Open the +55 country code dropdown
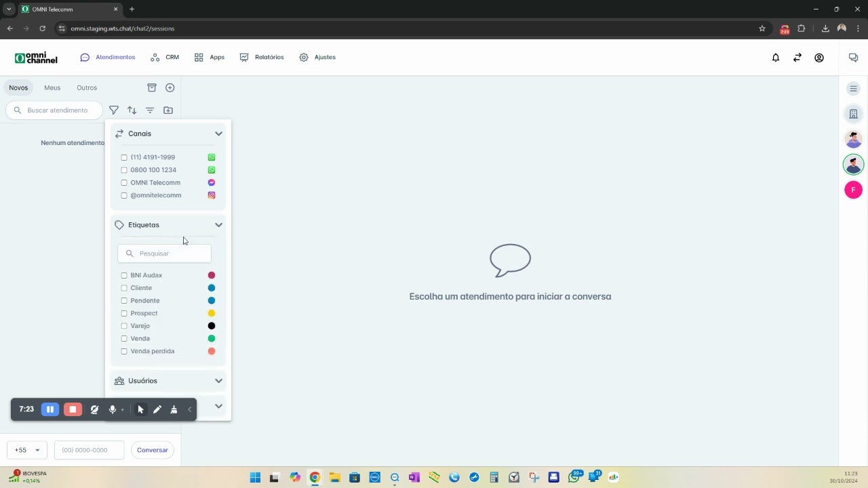The width and height of the screenshot is (868, 488). pyautogui.click(x=27, y=450)
